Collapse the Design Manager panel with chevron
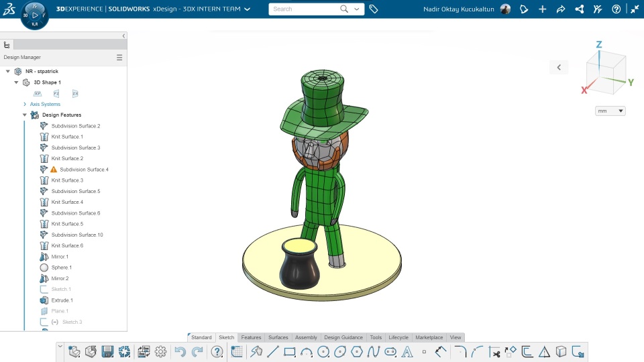644x362 pixels. pos(123,36)
